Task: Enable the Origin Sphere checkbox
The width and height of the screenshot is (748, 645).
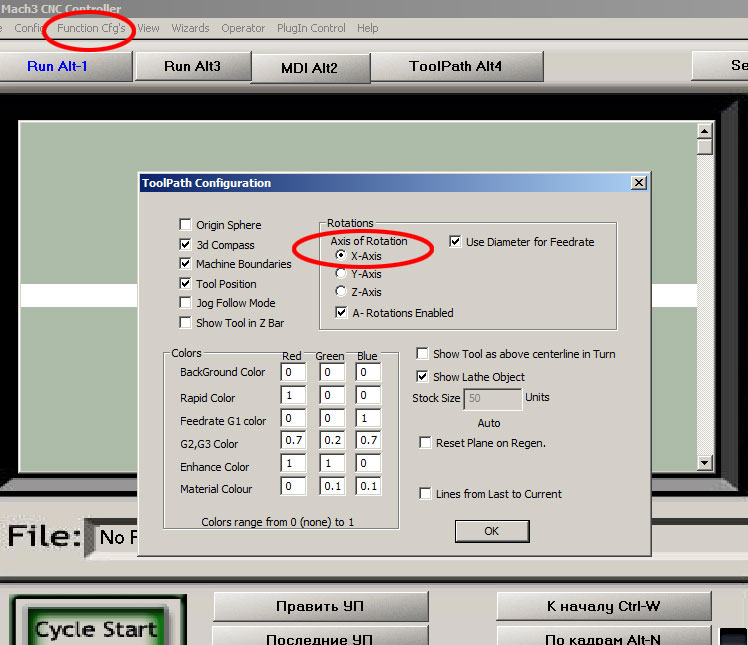Action: (185, 225)
